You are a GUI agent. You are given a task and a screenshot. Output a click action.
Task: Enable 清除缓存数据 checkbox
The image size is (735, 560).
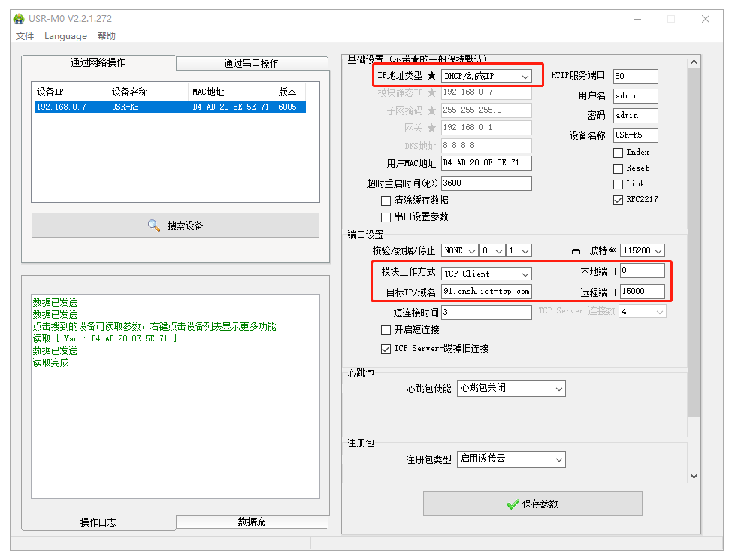pos(386,201)
